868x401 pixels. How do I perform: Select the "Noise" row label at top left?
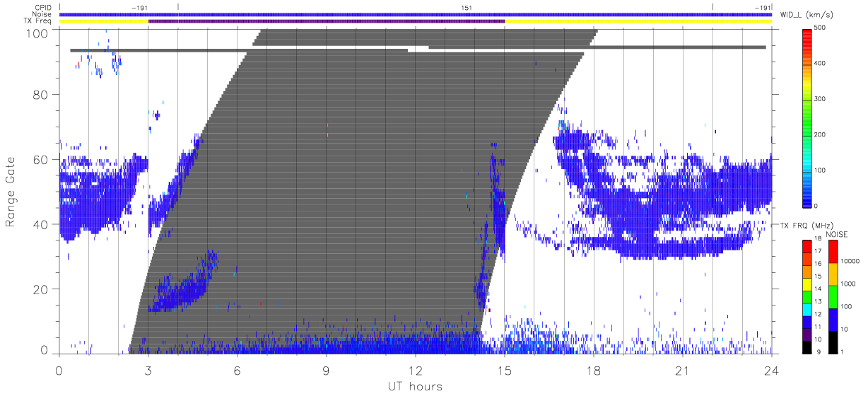pyautogui.click(x=43, y=14)
